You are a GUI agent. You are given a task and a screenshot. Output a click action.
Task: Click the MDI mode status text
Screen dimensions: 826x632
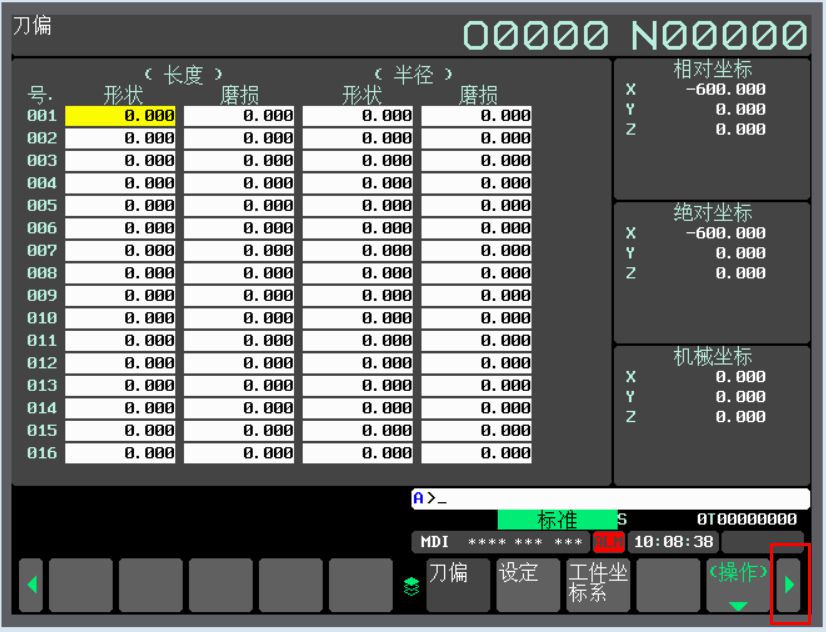(435, 541)
